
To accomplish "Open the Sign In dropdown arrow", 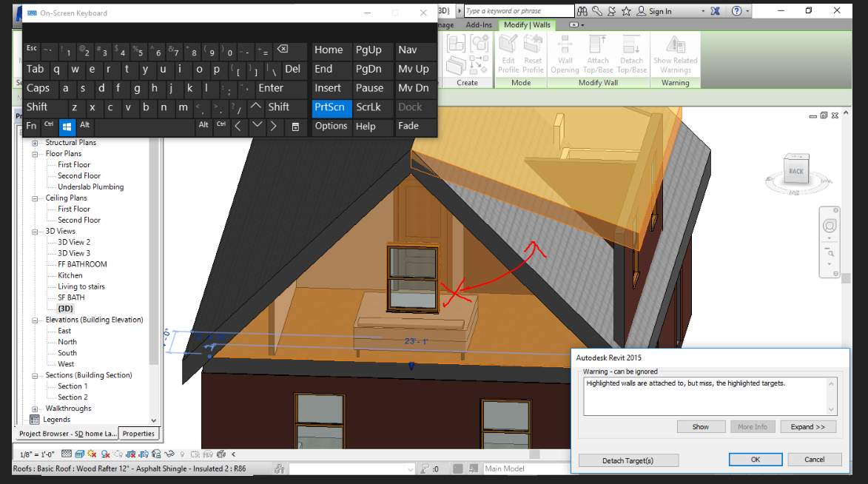I will 703,11.
